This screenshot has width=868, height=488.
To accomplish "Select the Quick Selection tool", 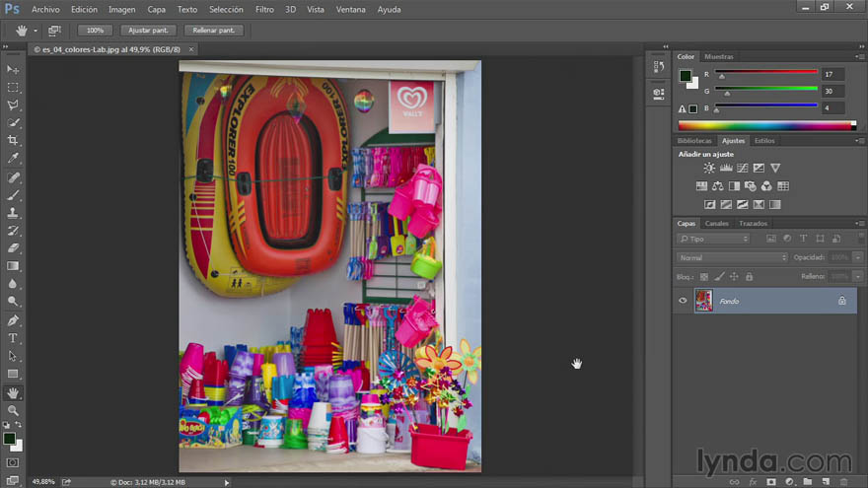I will pyautogui.click(x=13, y=123).
